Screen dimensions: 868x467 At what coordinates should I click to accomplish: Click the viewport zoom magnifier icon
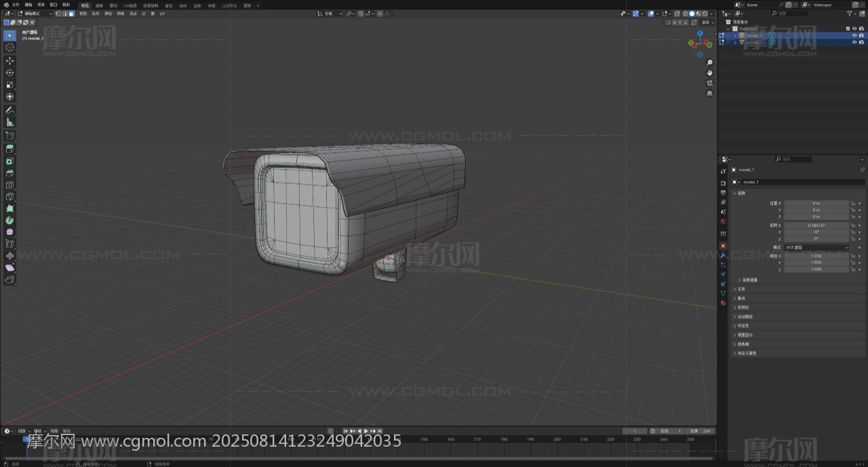click(709, 63)
